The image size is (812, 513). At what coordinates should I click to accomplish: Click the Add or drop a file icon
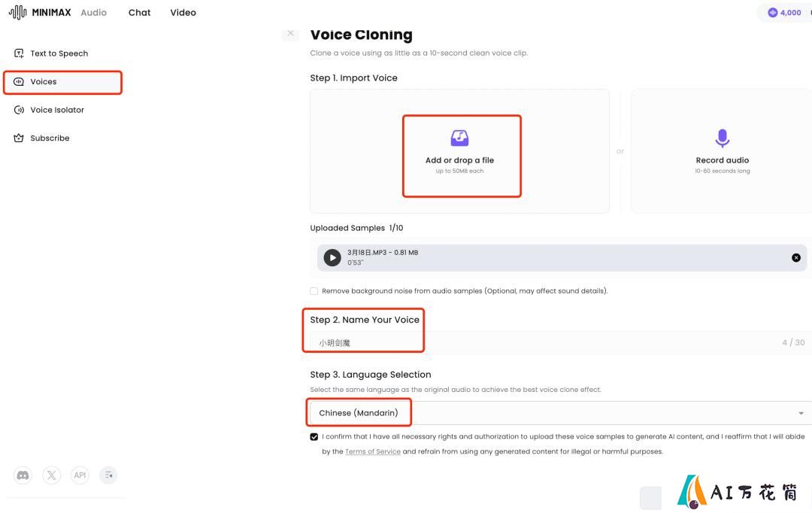coord(459,138)
